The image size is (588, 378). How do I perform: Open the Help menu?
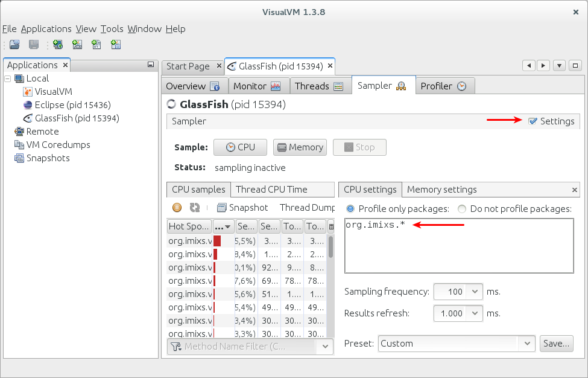click(175, 29)
